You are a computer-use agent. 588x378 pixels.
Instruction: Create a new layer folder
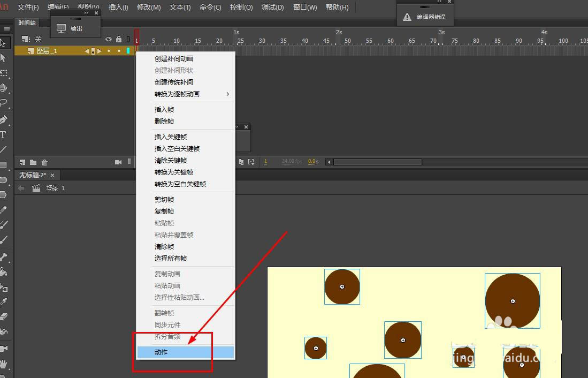(33, 162)
